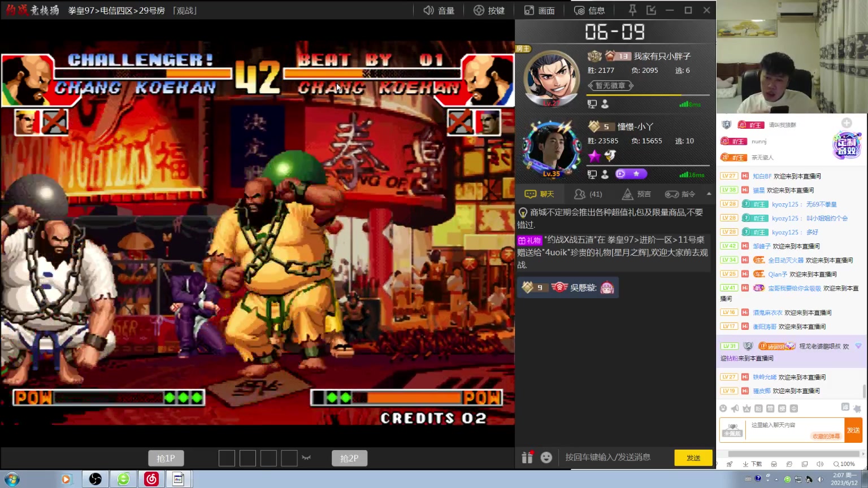
Task: Click the first empty spectator slot box
Action: tap(227, 458)
